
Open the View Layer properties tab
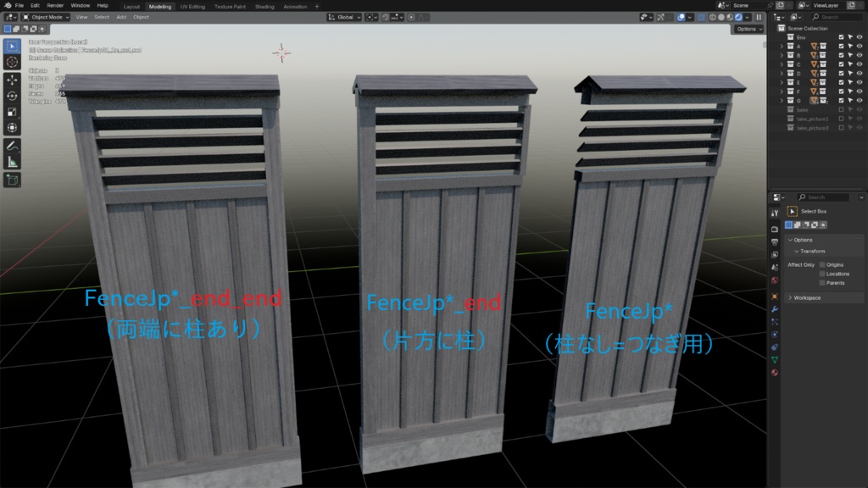tap(775, 254)
